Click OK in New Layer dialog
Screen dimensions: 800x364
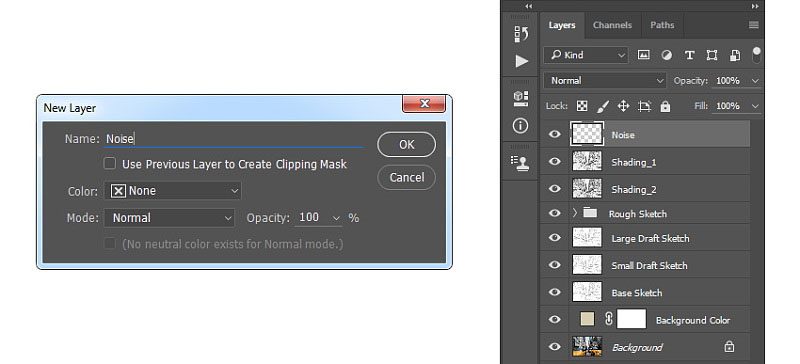pyautogui.click(x=407, y=144)
